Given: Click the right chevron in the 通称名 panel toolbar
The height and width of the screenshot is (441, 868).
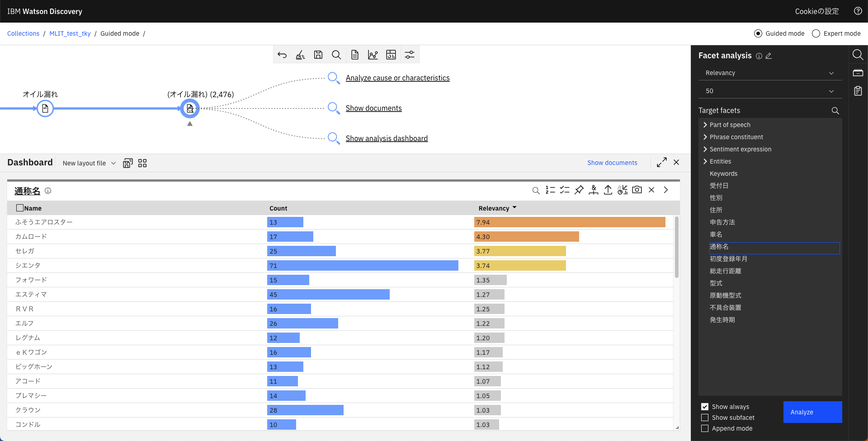Looking at the screenshot, I should (x=666, y=190).
